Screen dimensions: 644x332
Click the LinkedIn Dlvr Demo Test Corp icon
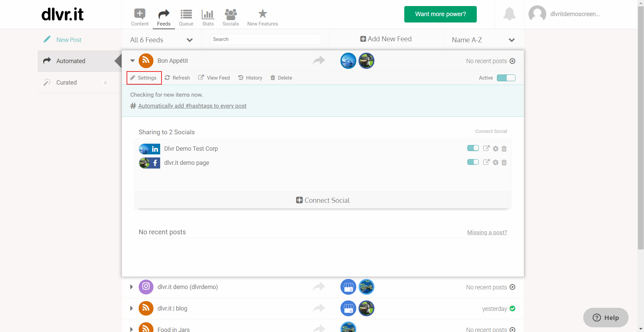click(149, 149)
